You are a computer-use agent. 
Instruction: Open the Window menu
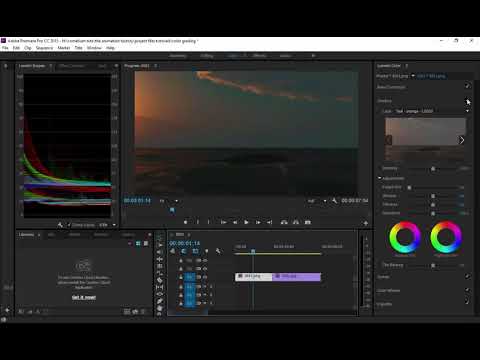tap(94, 48)
